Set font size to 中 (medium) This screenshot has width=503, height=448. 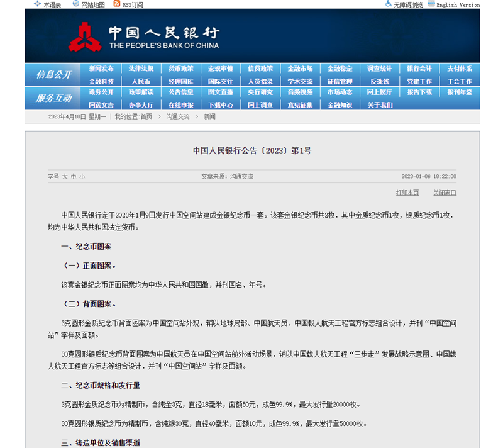74,177
